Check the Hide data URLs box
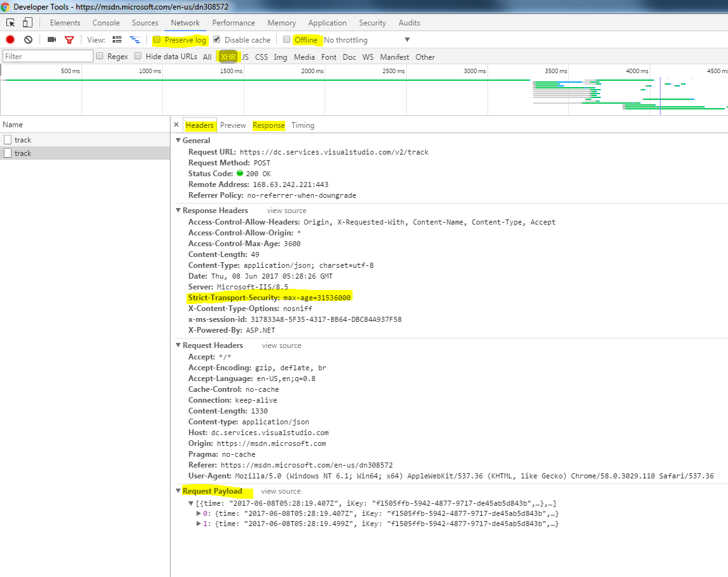This screenshot has height=577, width=728. pos(138,56)
